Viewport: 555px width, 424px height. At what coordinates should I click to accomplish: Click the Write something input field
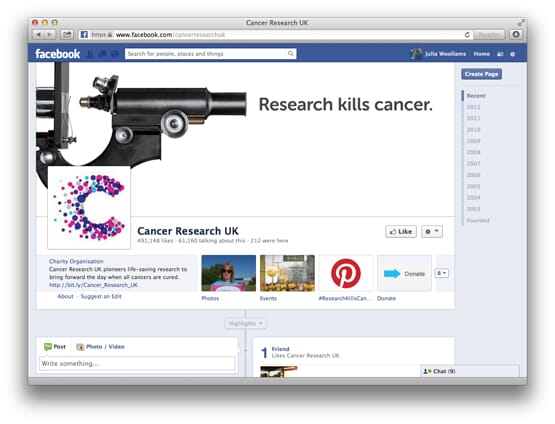click(x=137, y=363)
